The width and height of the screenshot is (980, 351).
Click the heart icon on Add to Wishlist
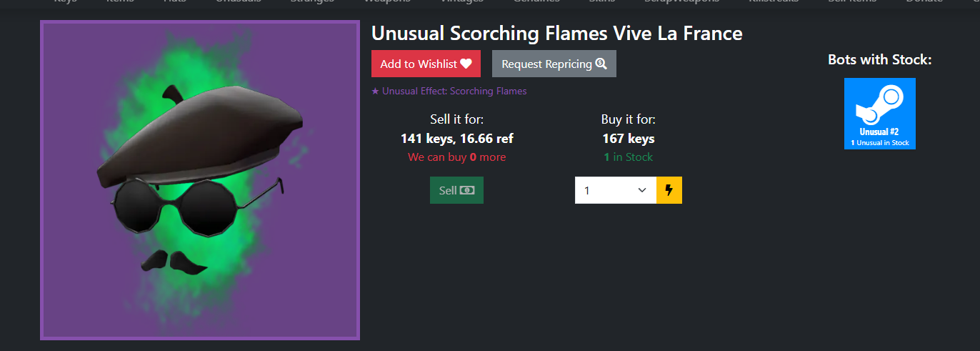(x=466, y=64)
